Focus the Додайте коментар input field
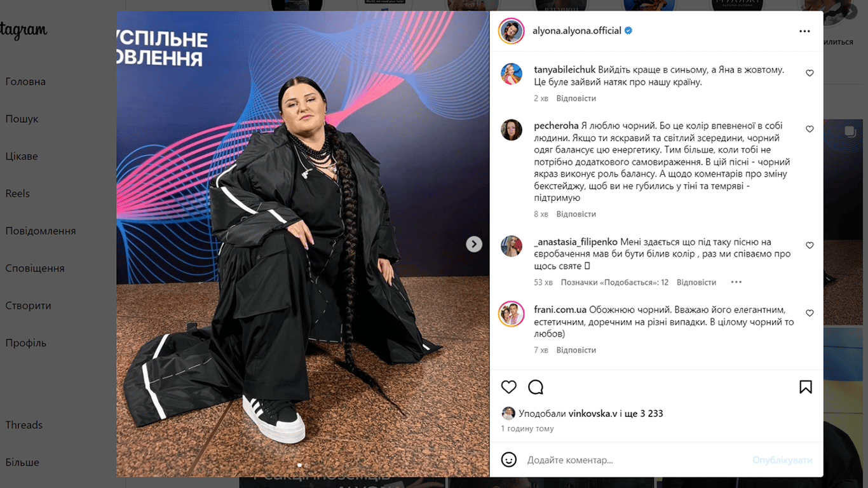 click(635, 460)
